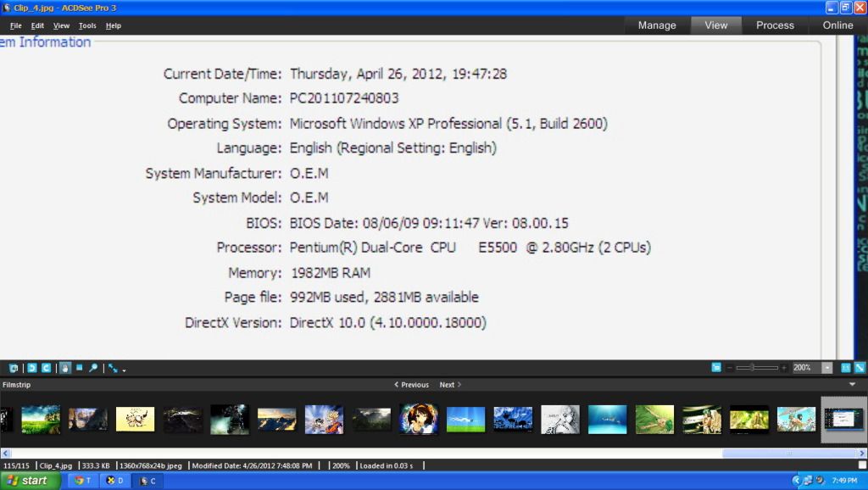
Task: Click the filmstrip scroll left arrow
Action: [x=6, y=453]
